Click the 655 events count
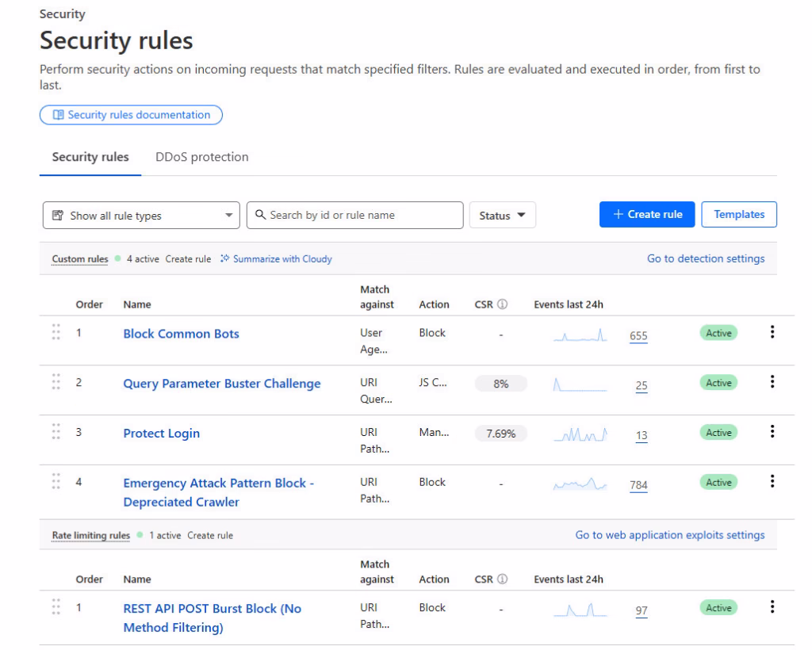Image resolution: width=812 pixels, height=650 pixels. tap(638, 335)
